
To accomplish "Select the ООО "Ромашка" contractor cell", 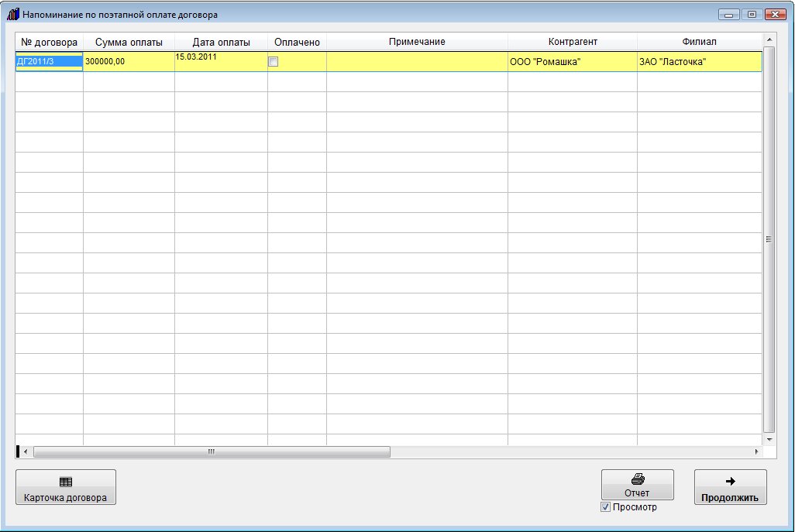I will (573, 62).
